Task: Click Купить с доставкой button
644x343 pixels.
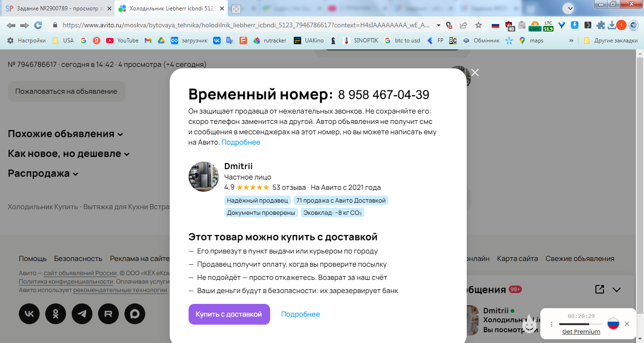Action: point(229,314)
